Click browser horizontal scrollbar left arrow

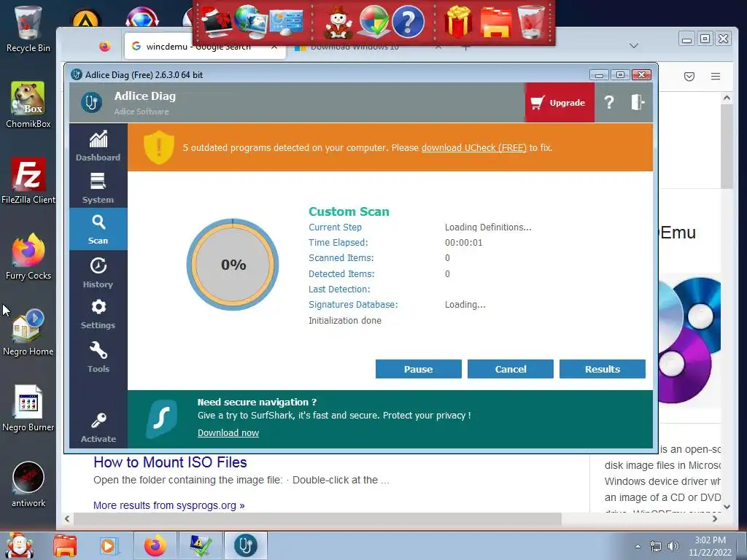[67, 518]
